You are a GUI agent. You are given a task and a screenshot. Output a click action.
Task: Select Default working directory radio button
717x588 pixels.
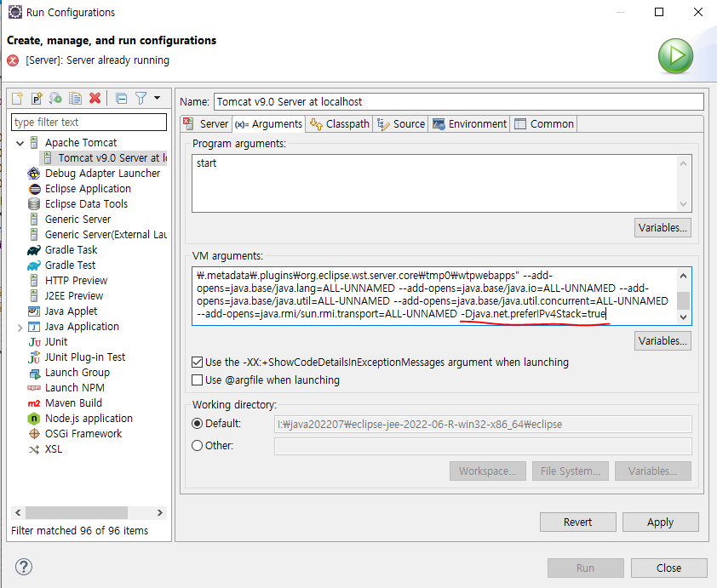coord(197,424)
